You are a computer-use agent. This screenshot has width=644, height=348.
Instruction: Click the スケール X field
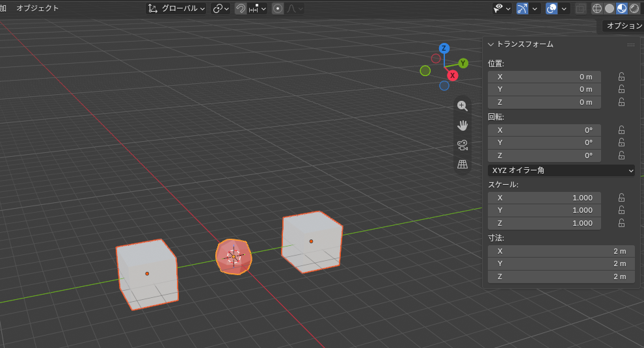click(x=544, y=198)
